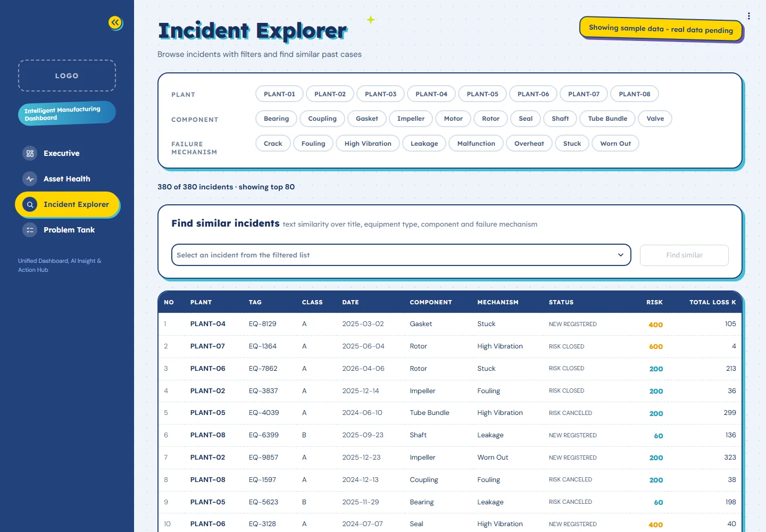766x532 pixels.
Task: Click the EQ-3128 tag cell
Action: pyautogui.click(x=262, y=524)
